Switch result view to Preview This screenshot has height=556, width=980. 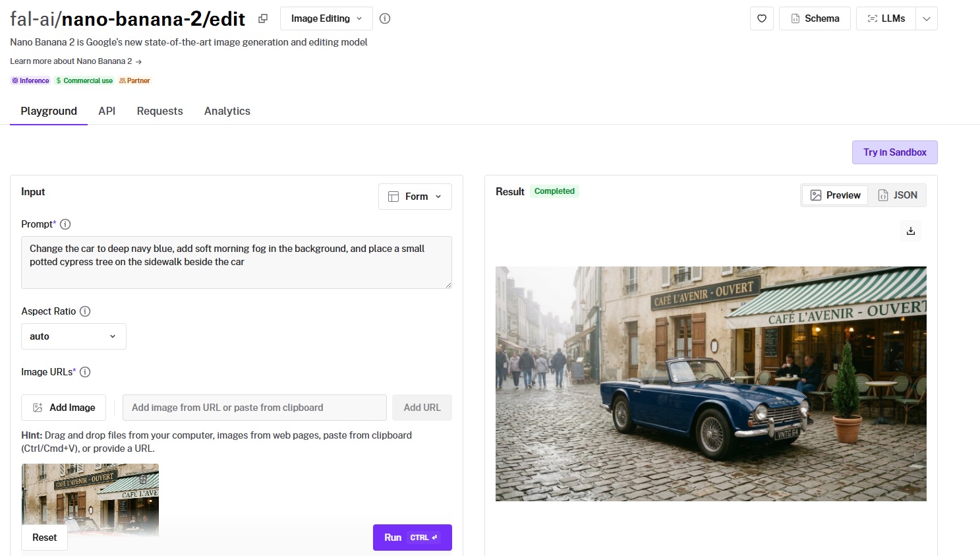click(x=835, y=195)
